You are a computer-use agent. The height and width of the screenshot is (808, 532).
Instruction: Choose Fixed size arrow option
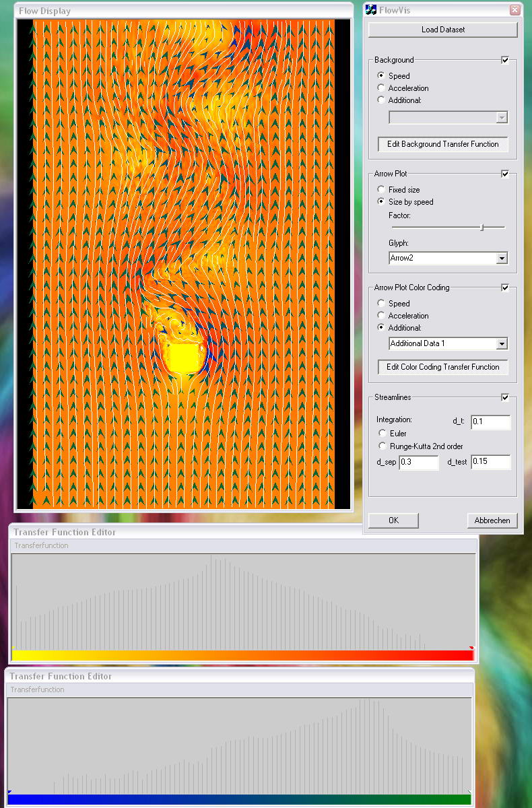point(382,190)
